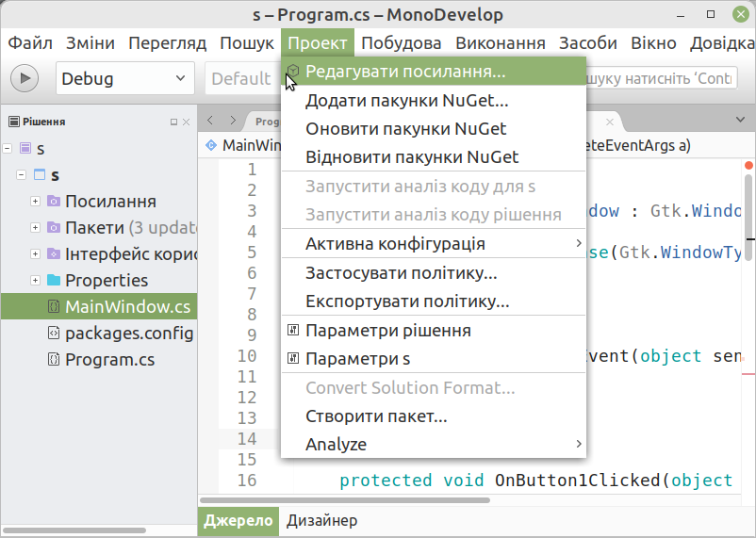Open the Пошук menu
The image size is (756, 538).
[247, 43]
